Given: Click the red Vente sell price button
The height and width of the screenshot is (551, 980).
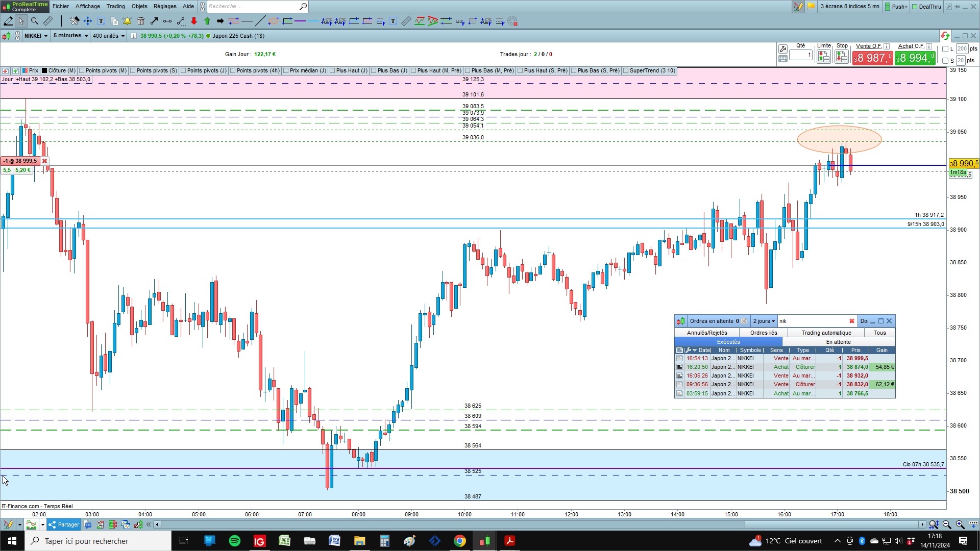Looking at the screenshot, I should point(872,58).
